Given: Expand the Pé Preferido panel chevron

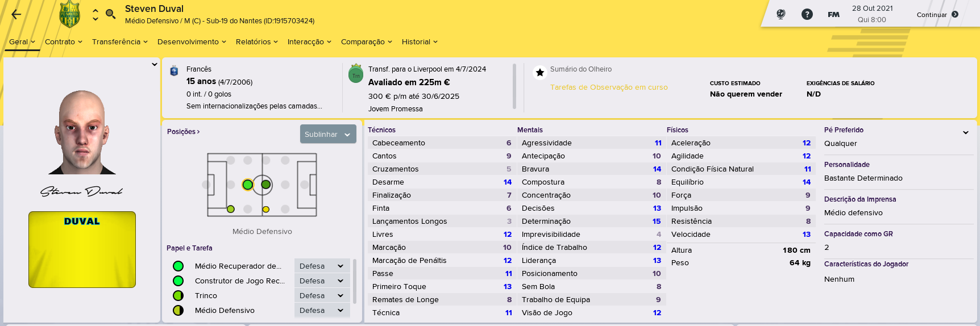Looking at the screenshot, I should click(x=966, y=132).
